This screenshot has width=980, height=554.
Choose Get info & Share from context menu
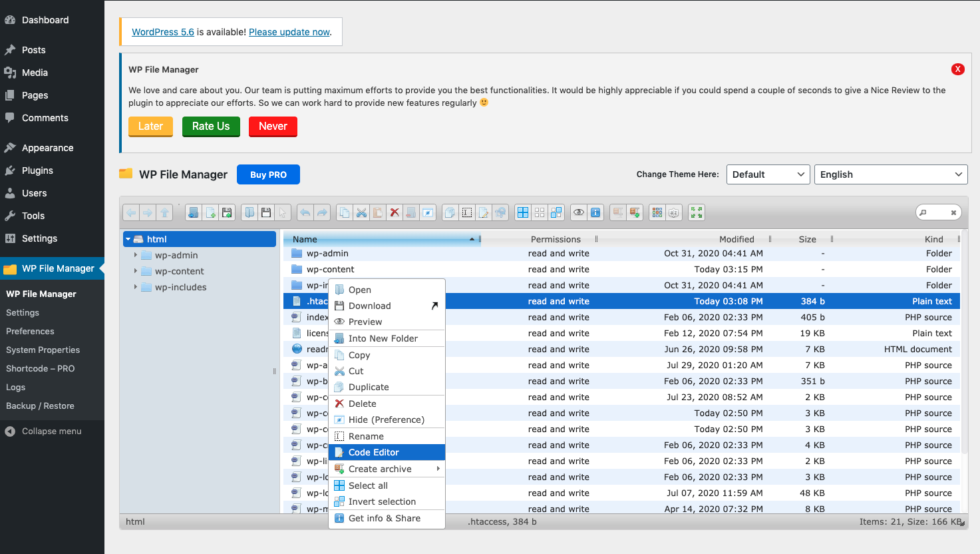387,518
